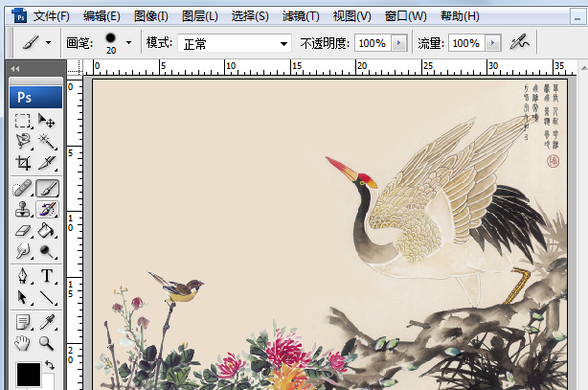Click the 不透明度 100% value field
The width and height of the screenshot is (588, 390).
click(x=373, y=43)
